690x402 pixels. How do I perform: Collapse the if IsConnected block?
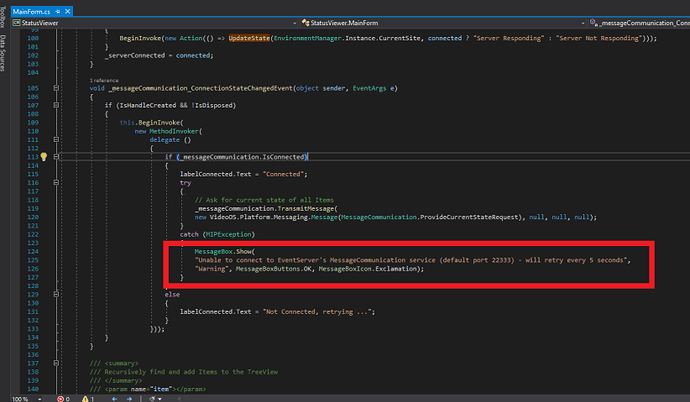(x=57, y=157)
